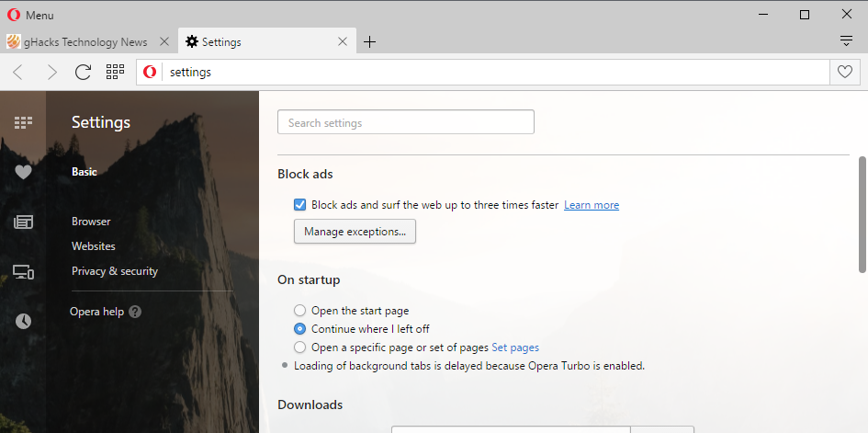The width and height of the screenshot is (868, 433).
Task: Click the Block ads heading
Action: click(x=305, y=174)
